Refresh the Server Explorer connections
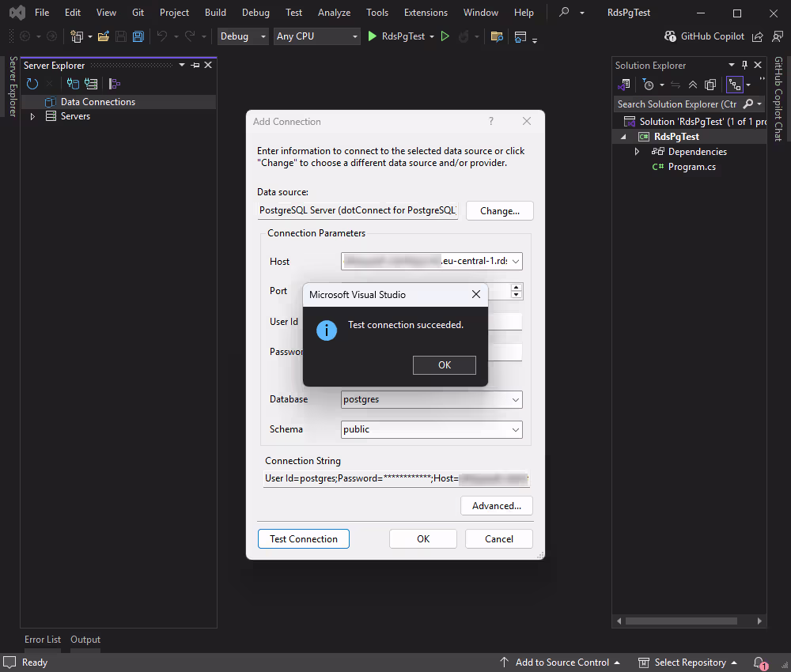 click(32, 83)
